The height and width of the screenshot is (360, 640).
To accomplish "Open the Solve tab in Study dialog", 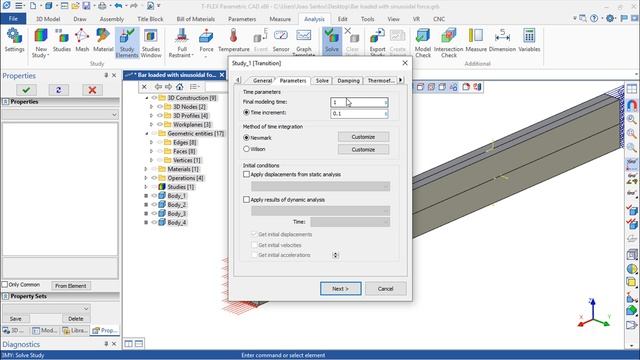I will click(x=322, y=81).
